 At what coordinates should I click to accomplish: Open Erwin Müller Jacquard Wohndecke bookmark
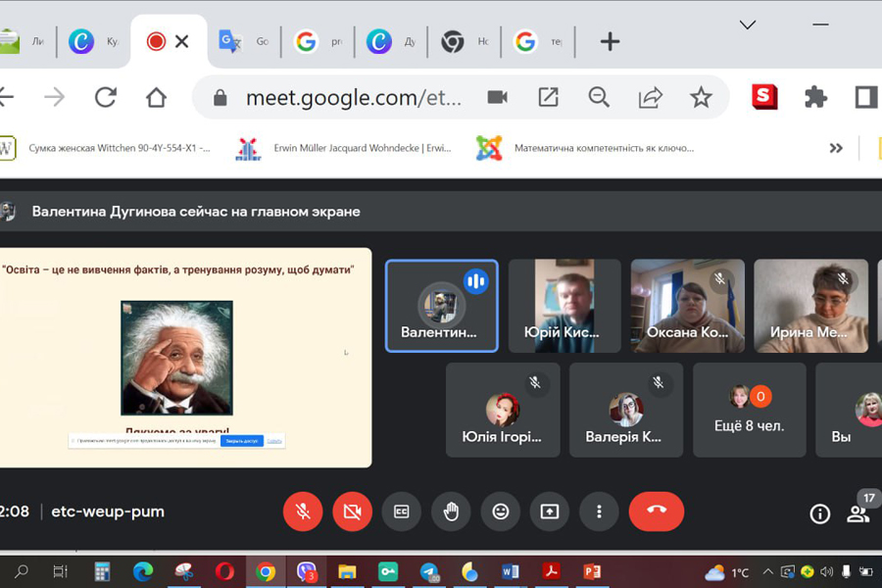point(344,148)
